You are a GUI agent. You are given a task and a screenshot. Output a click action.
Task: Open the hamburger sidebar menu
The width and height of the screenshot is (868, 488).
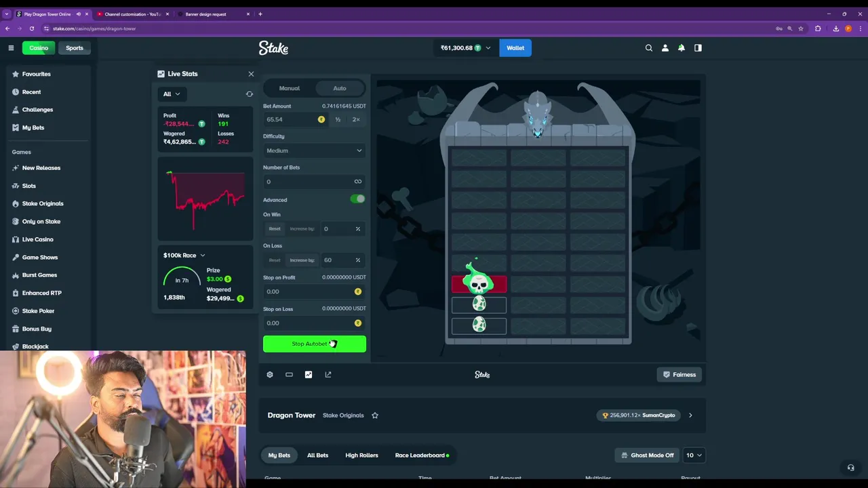tap(11, 48)
